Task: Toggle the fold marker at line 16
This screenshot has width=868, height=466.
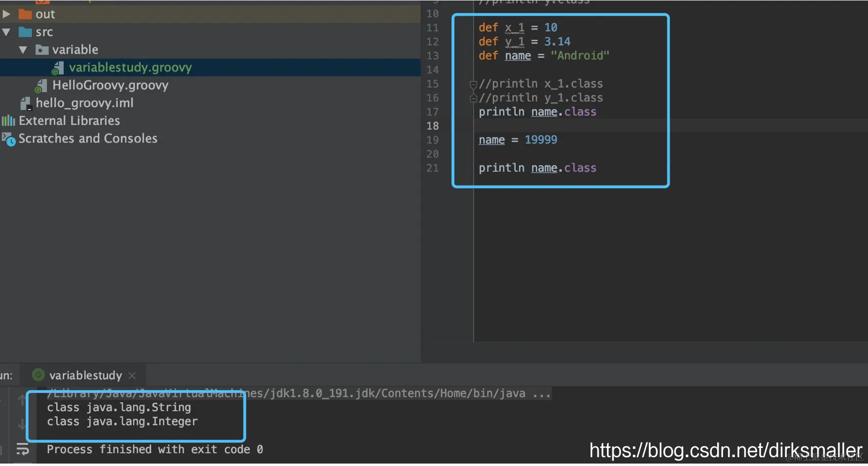Action: click(x=473, y=98)
